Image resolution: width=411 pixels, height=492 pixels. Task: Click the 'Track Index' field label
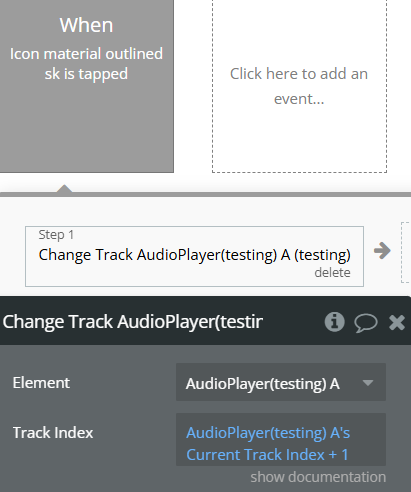pyautogui.click(x=53, y=433)
